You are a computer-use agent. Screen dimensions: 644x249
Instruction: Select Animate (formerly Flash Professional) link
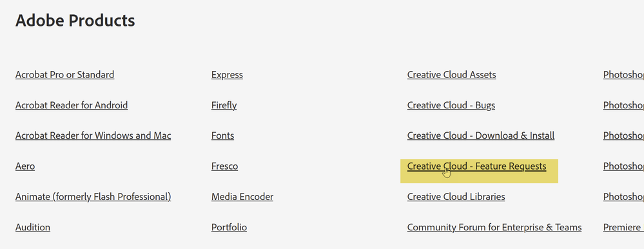(x=93, y=197)
